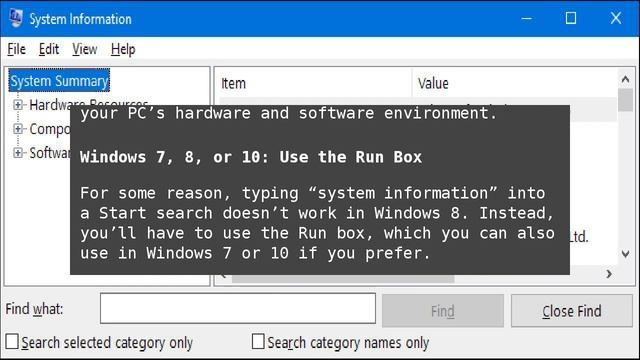
Task: Enable Search selected category only
Action: [x=12, y=342]
